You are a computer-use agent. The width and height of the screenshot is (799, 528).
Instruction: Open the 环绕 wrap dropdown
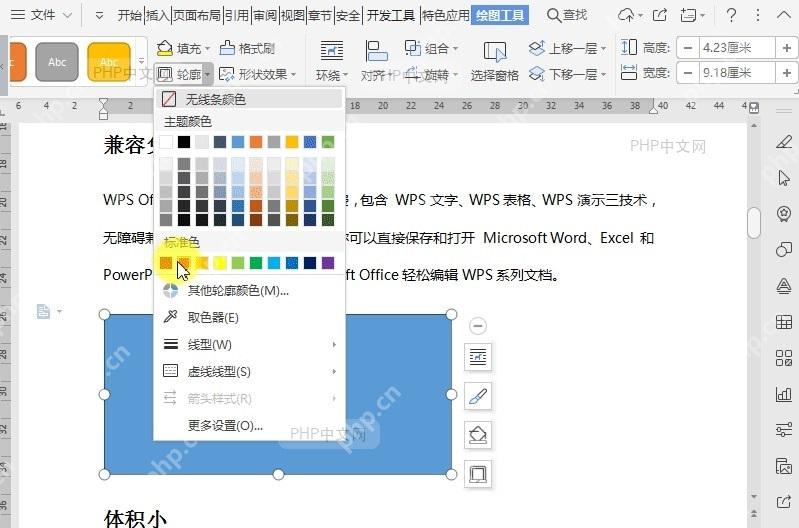331,75
